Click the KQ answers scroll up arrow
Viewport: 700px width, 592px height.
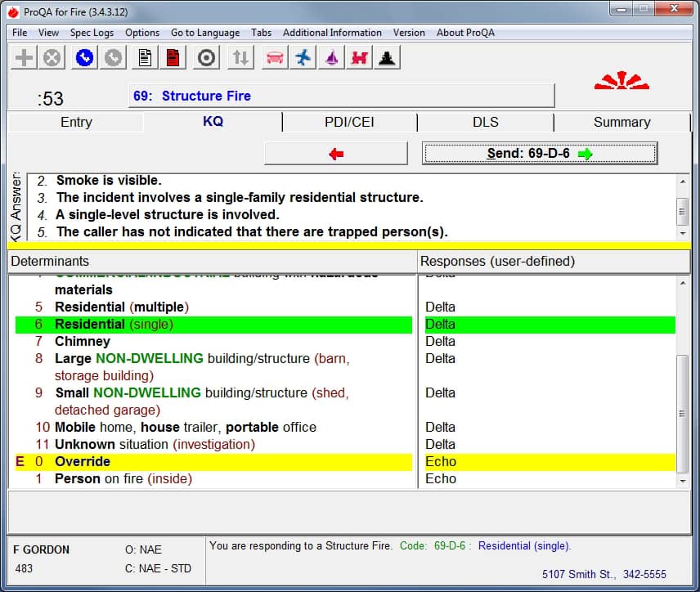click(x=683, y=182)
